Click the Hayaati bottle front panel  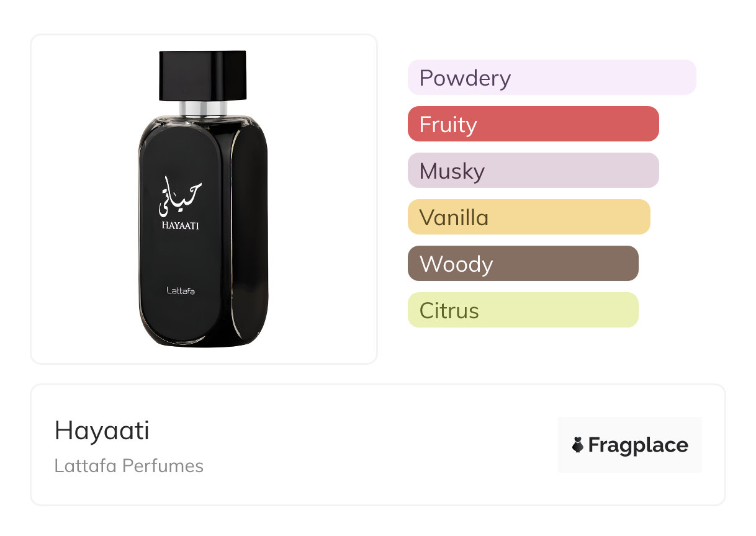(180, 261)
